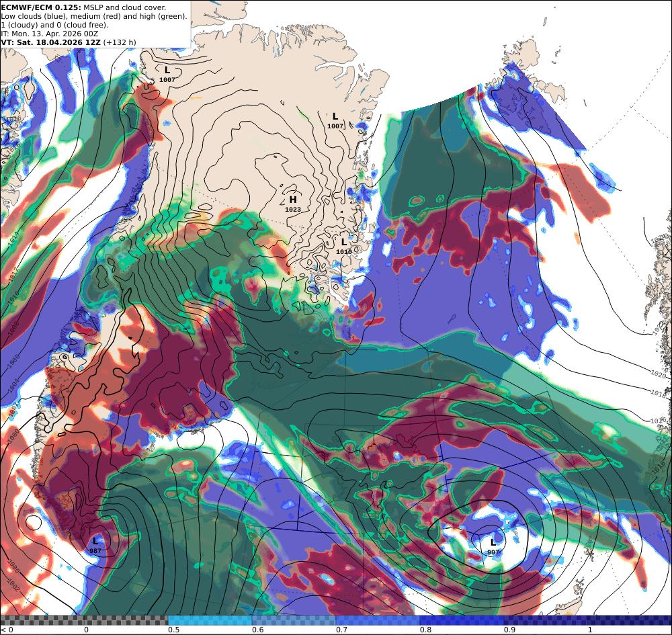Click the 0.9 label on color scale

[509, 630]
